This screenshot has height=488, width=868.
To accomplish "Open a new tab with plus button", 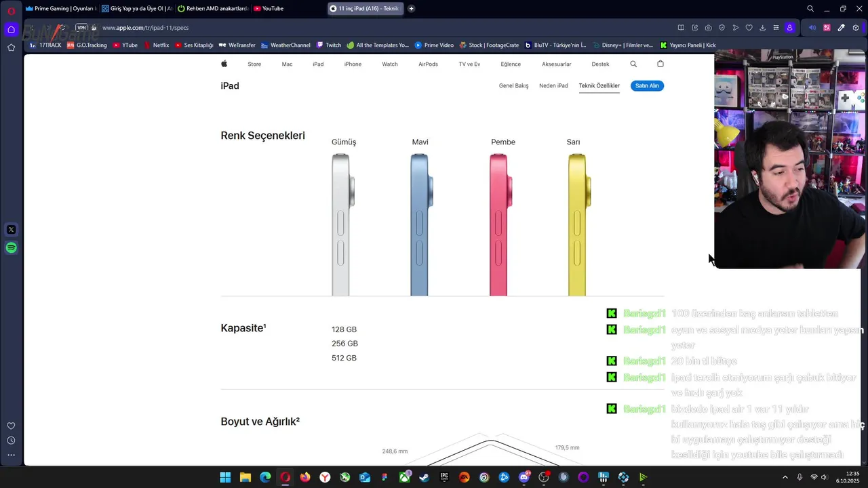I will [x=411, y=9].
